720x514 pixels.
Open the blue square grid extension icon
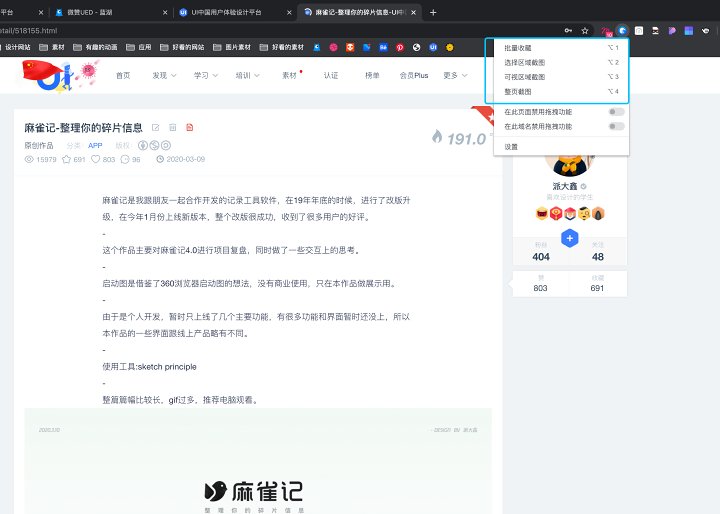click(x=689, y=31)
